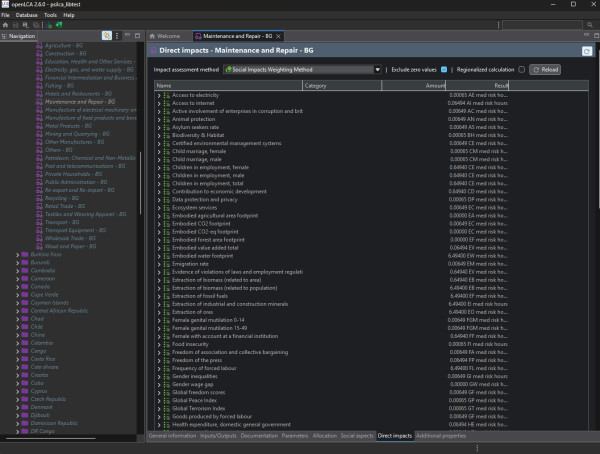Click the refresh icon at top right of editor
The image size is (600, 454).
[x=586, y=50]
